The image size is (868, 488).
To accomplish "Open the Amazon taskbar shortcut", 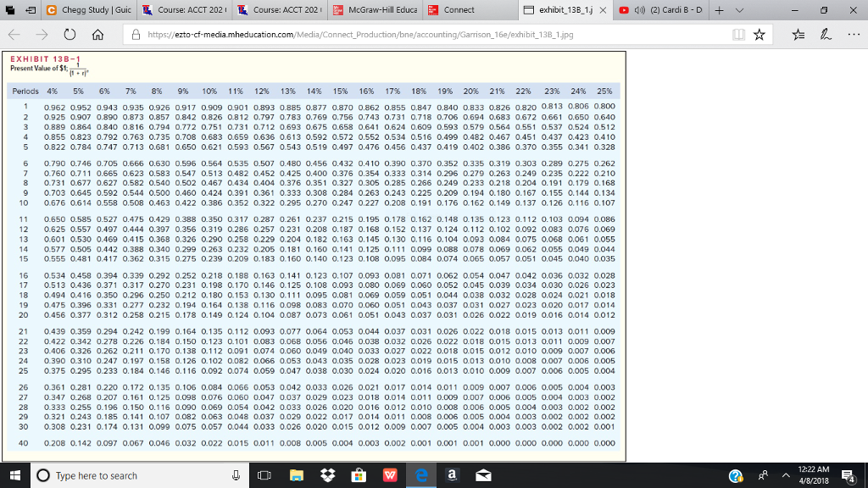I will pos(453,474).
